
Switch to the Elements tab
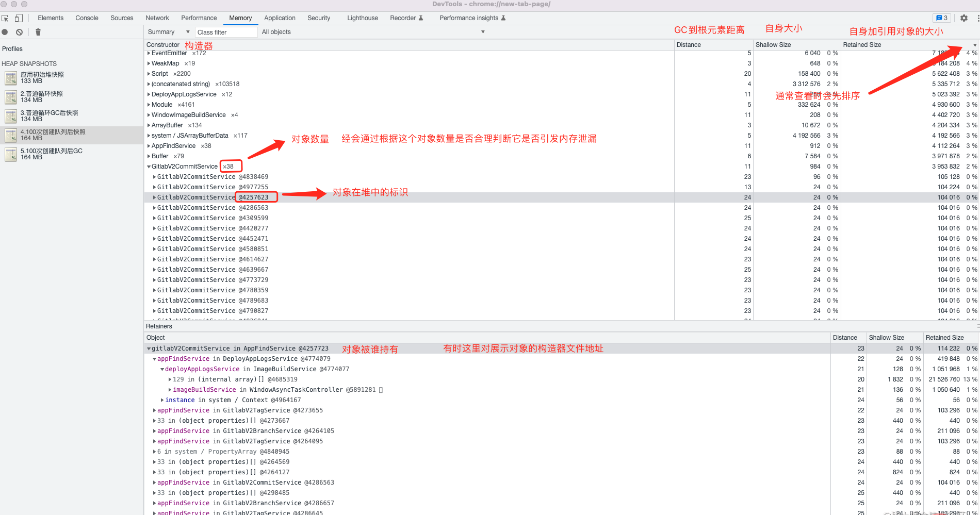(x=51, y=18)
